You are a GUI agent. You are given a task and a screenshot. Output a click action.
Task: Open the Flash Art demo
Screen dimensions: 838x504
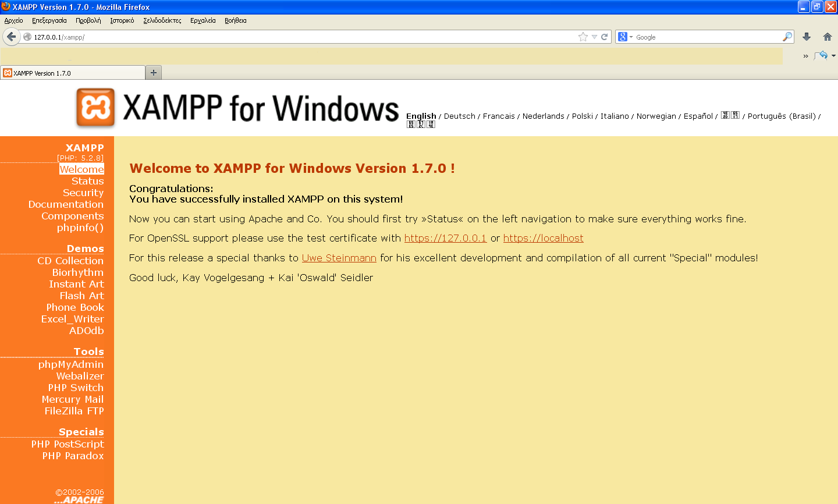(x=82, y=296)
